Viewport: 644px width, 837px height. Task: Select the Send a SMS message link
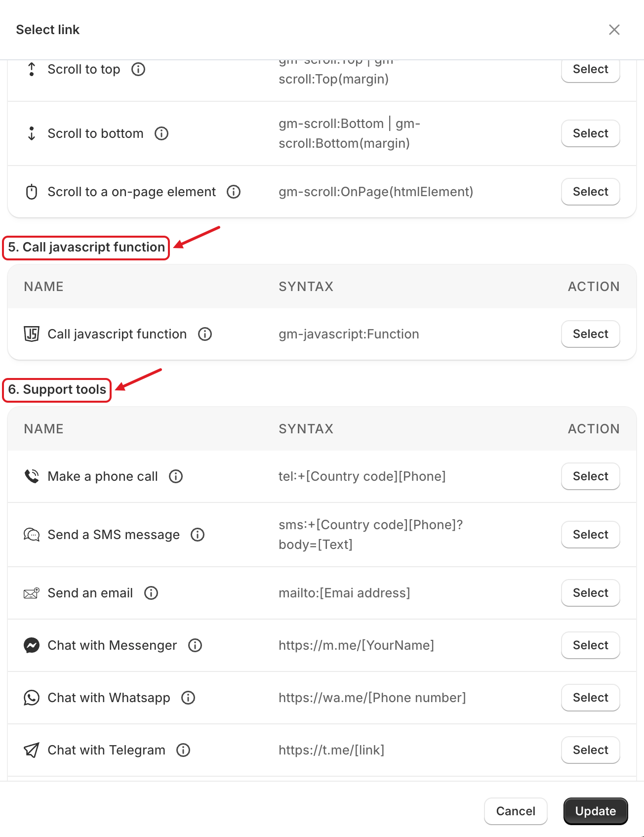591,535
